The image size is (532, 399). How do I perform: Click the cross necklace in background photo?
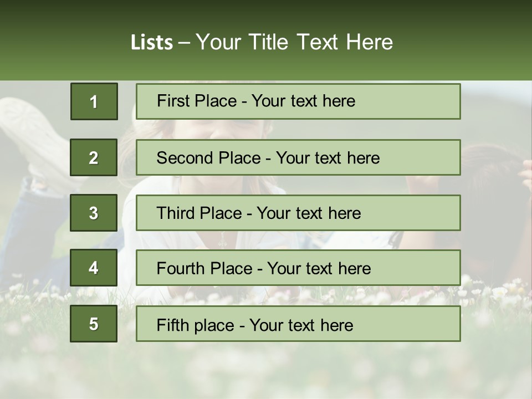[x=222, y=241]
